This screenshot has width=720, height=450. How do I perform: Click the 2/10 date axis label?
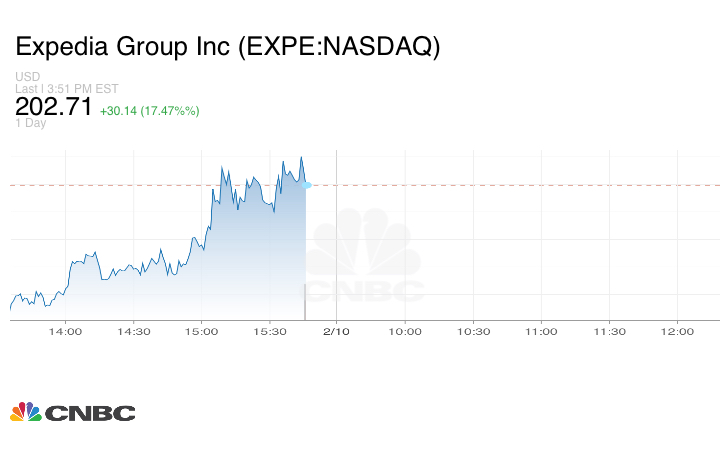pos(336,331)
